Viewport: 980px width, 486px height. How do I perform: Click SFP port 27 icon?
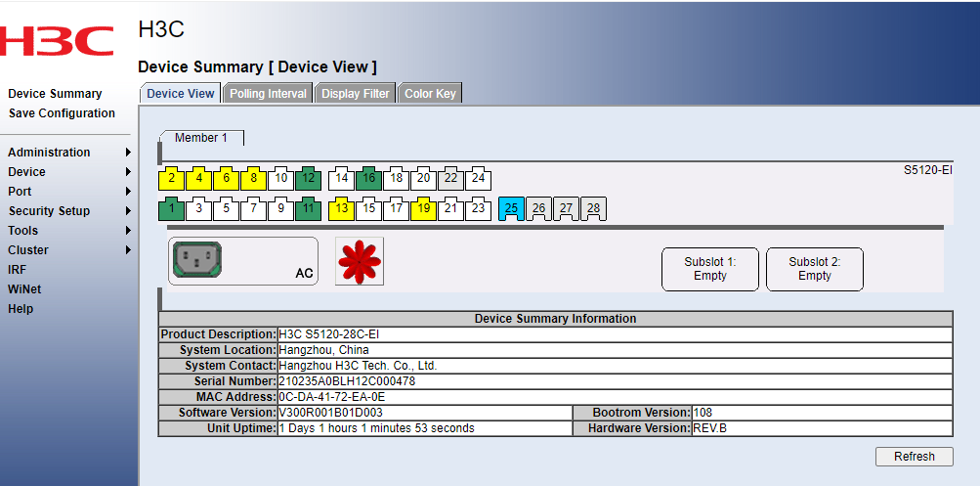pyautogui.click(x=567, y=209)
